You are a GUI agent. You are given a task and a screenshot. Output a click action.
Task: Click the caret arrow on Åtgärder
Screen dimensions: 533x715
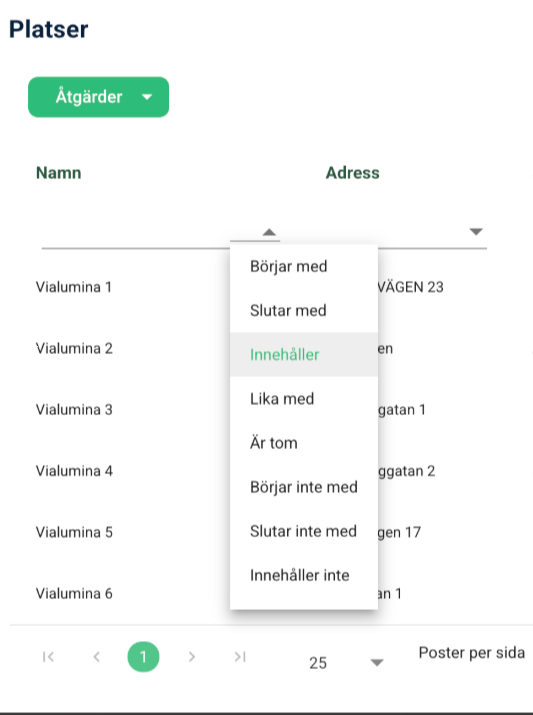(147, 97)
